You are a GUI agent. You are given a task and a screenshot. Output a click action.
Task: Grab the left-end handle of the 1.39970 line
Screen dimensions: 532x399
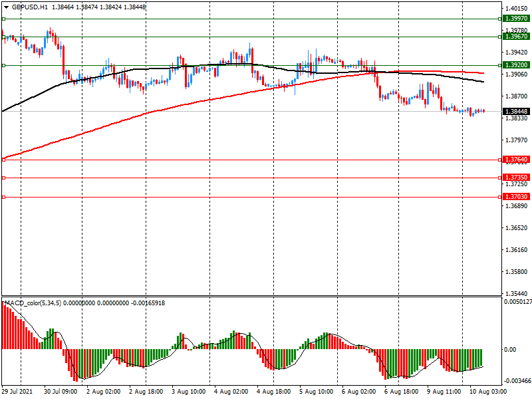(4, 19)
